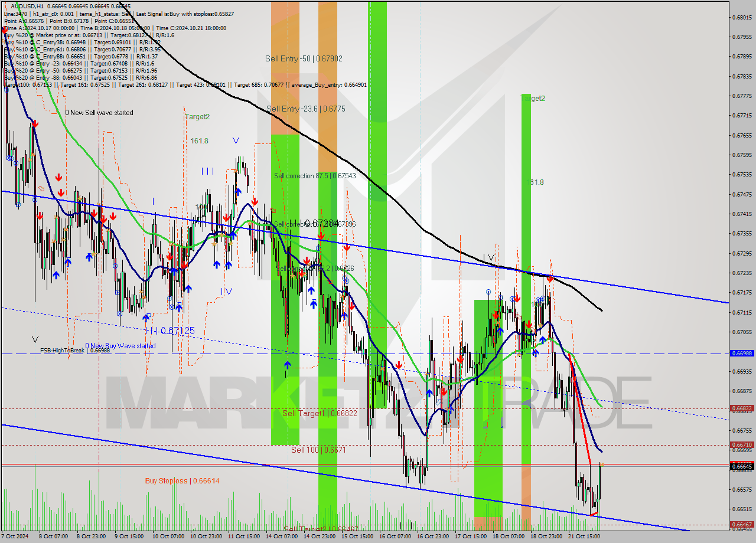756x543 pixels.
Task: Click the 161.8 label below the left Target2
Action: 199,141
